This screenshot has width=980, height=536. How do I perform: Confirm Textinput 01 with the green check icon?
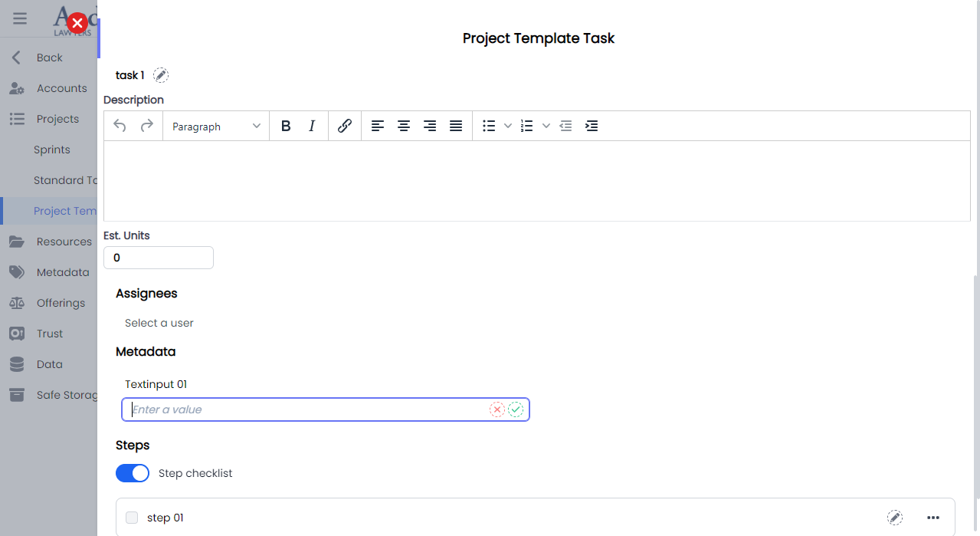tap(516, 409)
